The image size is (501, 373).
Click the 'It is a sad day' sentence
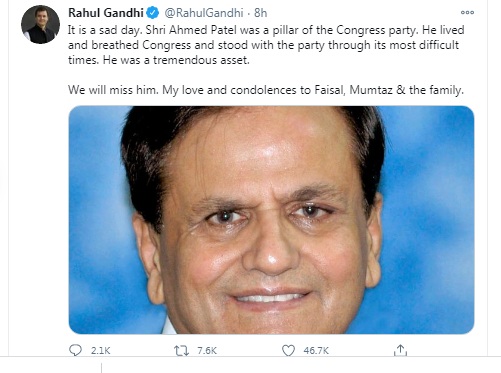pos(105,30)
